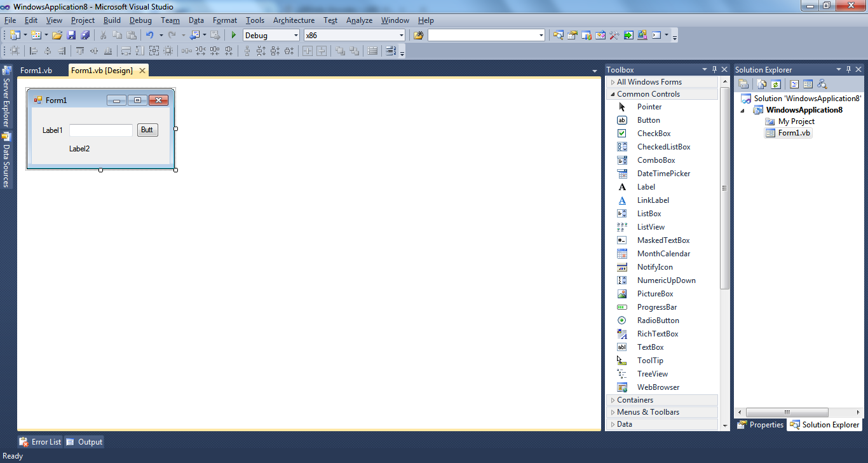Click the Paste toolbar icon
This screenshot has height=463, width=868.
[133, 35]
